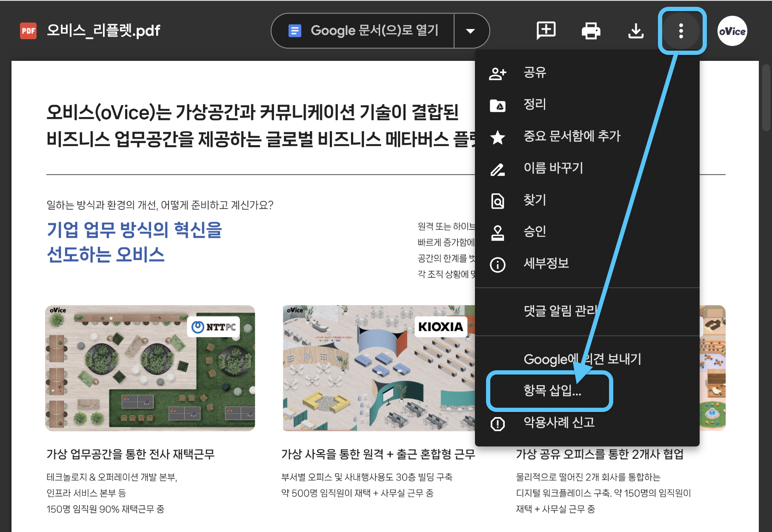This screenshot has height=532, width=772.
Task: Click text 일하는 방식과 환경의 개선
Action: click(x=102, y=206)
